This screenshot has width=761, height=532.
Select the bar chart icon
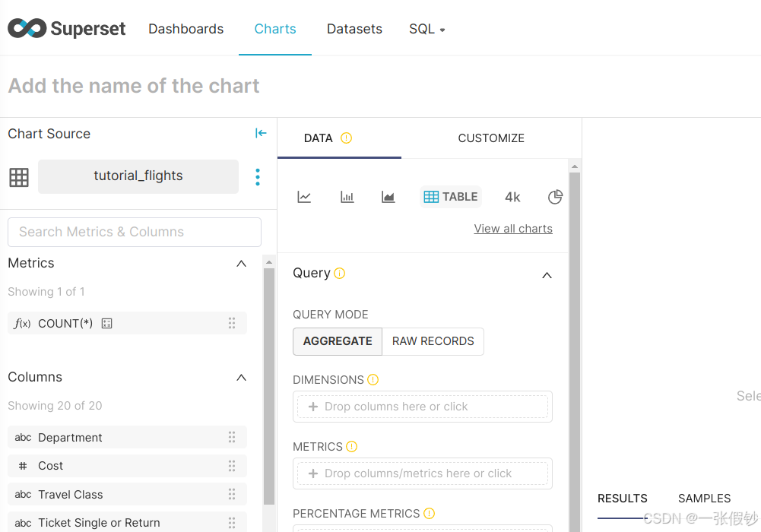(347, 197)
